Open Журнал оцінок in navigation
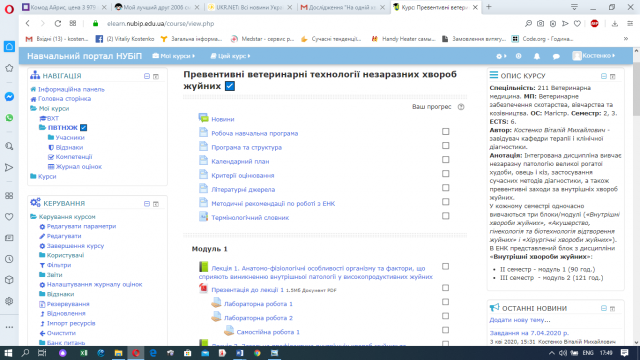Screen dimensions: 640x360 point(78,167)
